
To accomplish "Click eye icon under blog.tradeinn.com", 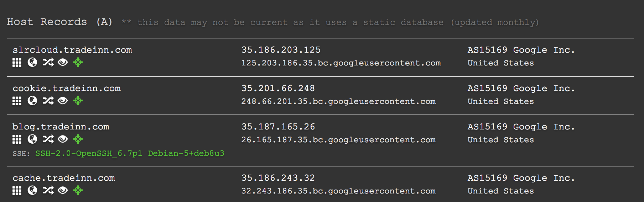I will 63,139.
